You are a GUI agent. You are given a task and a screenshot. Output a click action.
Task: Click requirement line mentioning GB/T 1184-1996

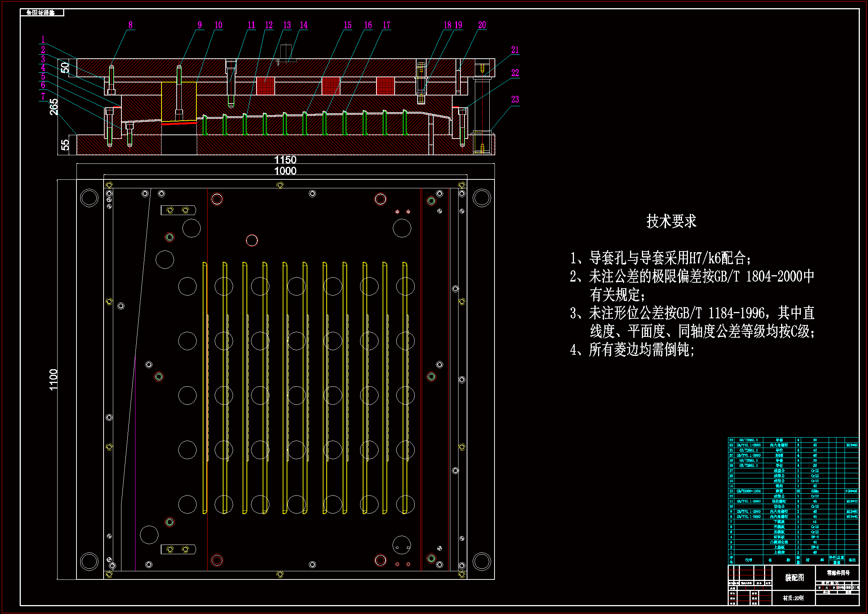coord(692,313)
